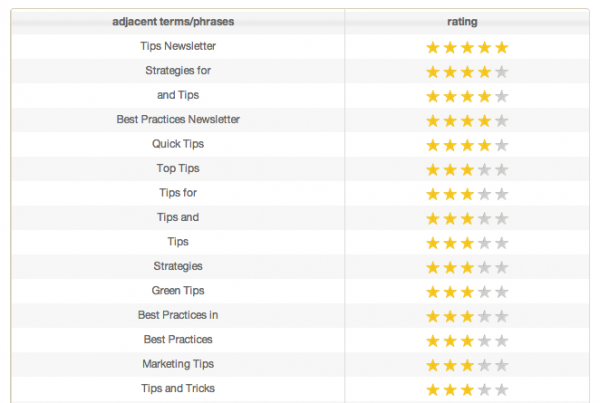Click the gray fifth star for Strategies for

click(501, 72)
